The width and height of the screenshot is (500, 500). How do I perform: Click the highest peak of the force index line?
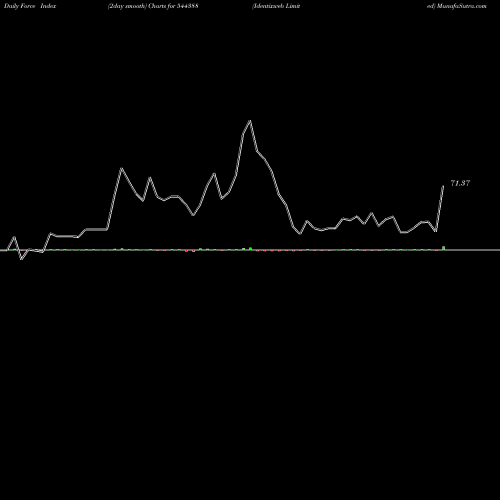250,121
